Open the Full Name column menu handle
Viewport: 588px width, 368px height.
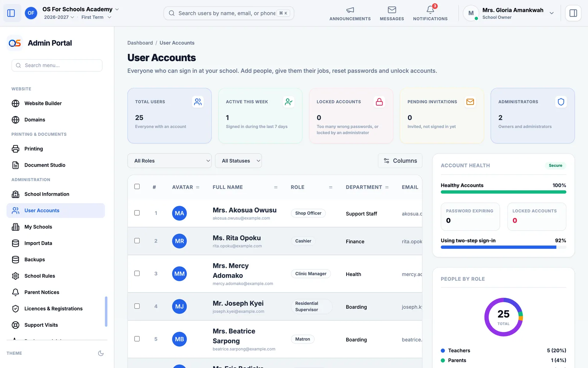pos(276,187)
